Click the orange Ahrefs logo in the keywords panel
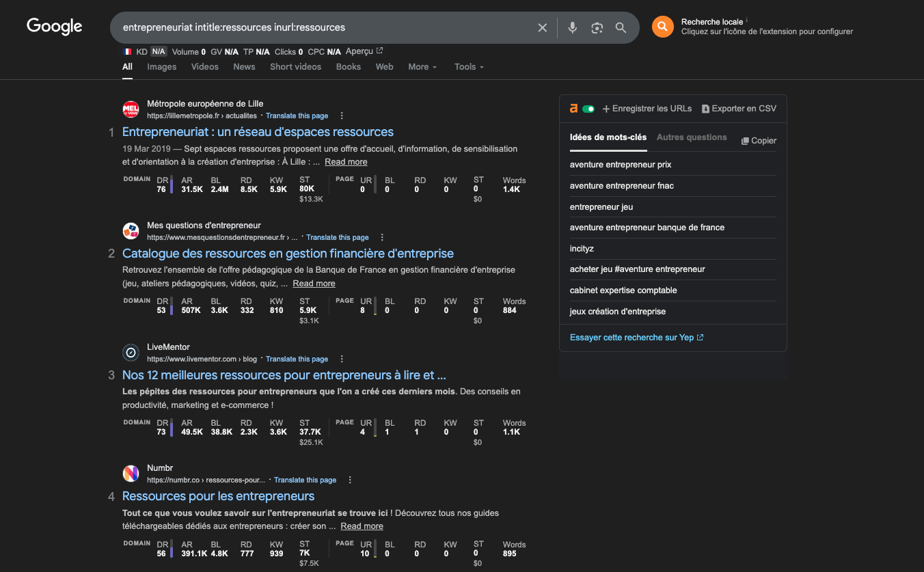Screen dimensions: 924x572 (573, 108)
